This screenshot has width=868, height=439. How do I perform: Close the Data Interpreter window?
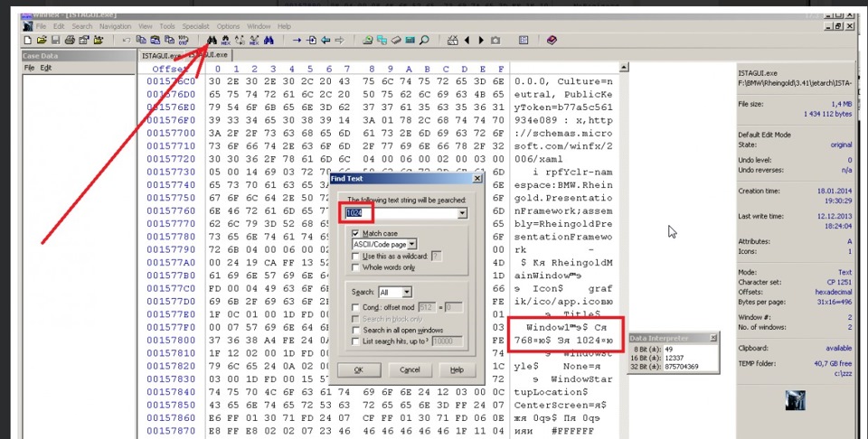coord(713,338)
